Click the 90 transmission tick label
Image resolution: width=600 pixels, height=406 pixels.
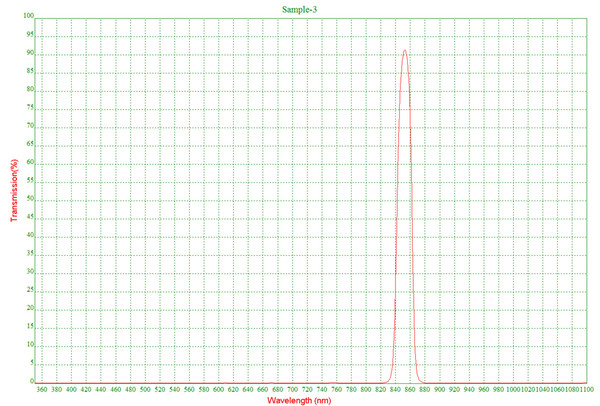tap(30, 53)
